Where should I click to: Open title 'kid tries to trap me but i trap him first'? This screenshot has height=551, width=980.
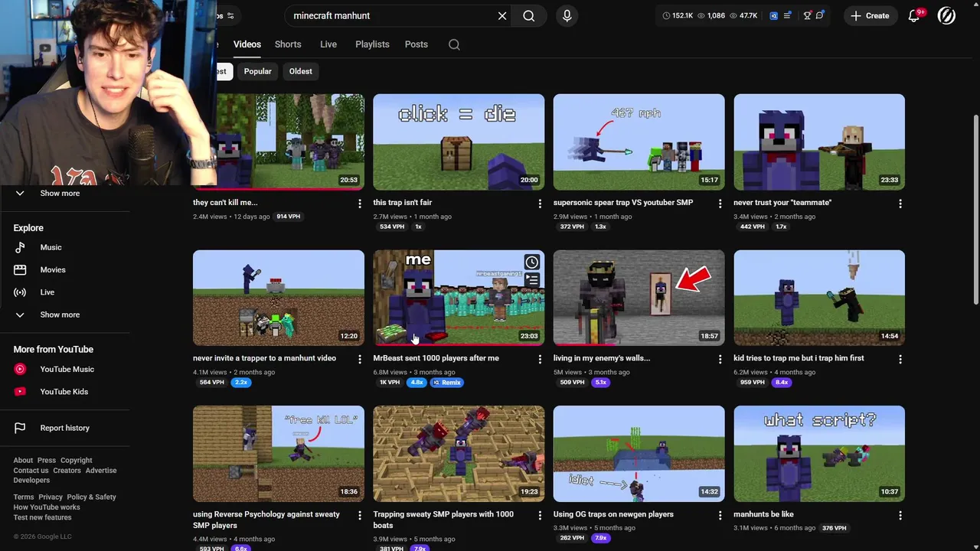pos(799,358)
